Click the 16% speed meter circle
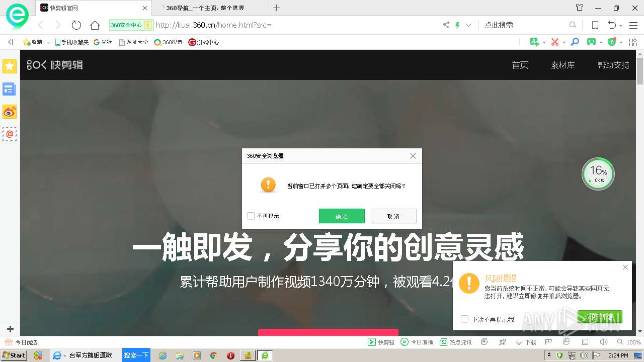 click(x=598, y=174)
